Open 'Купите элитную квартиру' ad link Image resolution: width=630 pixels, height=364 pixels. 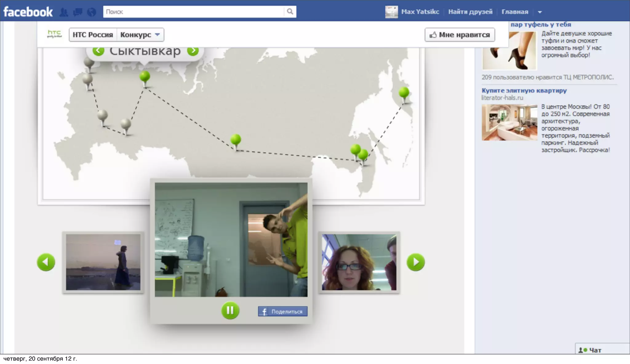[524, 90]
